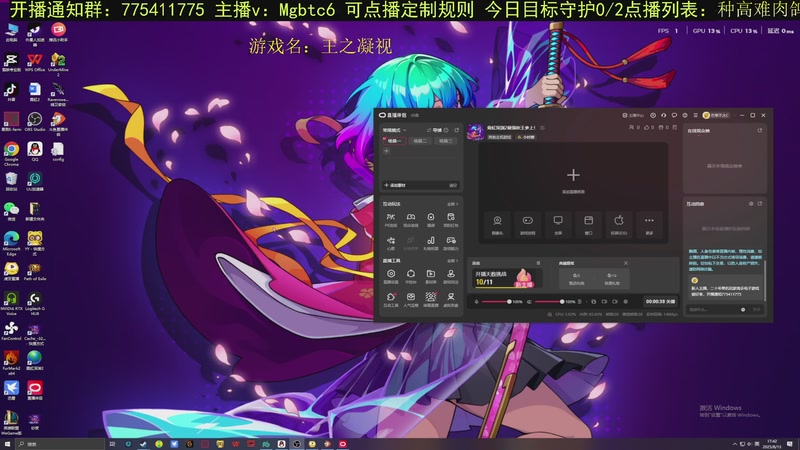
Task: Click the 小时榜 hourly ranking tag
Action: 526,137
